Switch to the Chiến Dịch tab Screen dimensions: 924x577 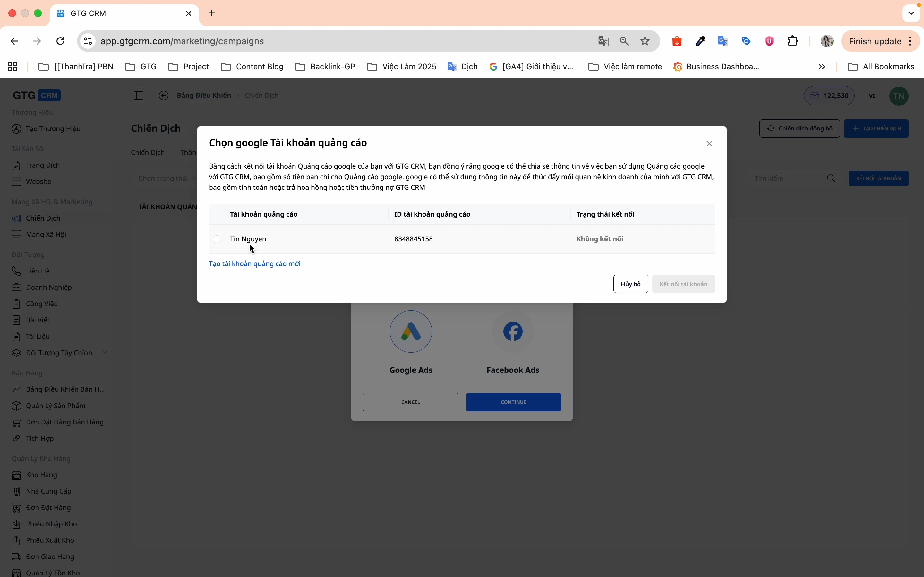(148, 153)
